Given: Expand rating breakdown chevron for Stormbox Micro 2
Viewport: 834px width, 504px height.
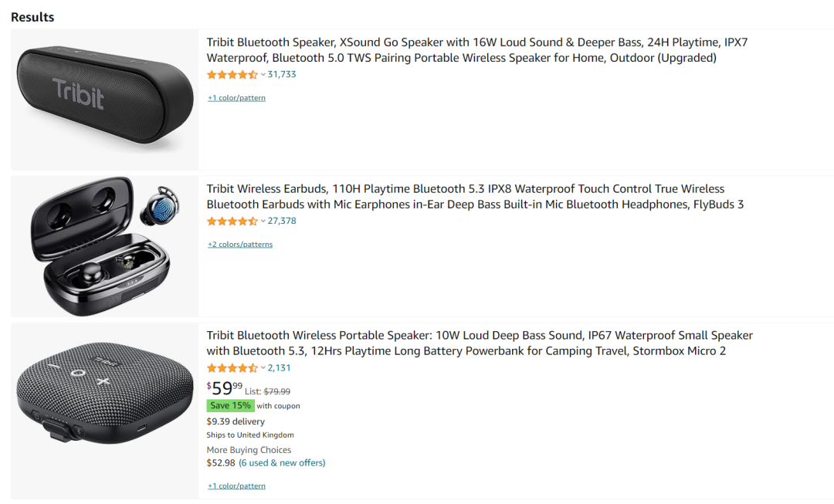Looking at the screenshot, I should point(263,368).
